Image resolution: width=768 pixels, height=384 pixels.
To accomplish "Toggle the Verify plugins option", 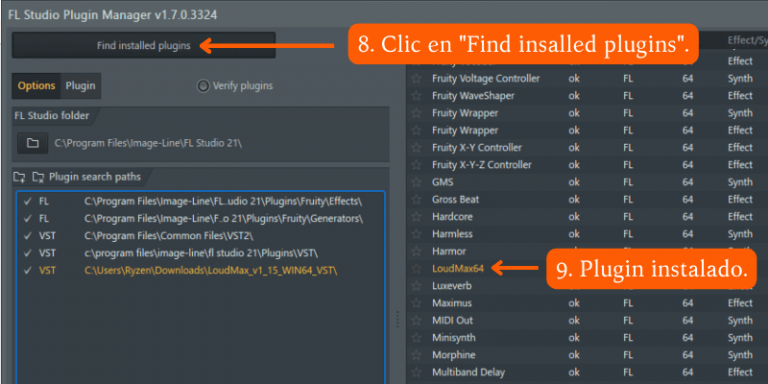I will [203, 86].
